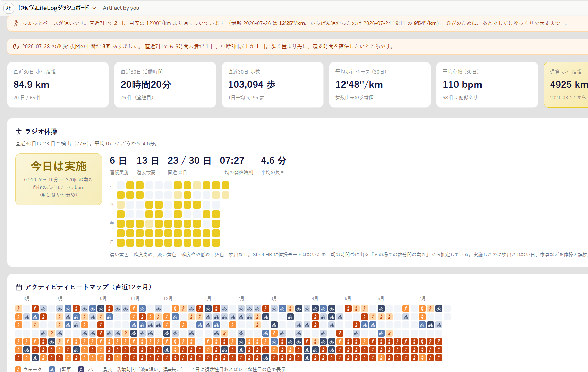Open the じゅごんLifeLogダッシュボード title dropdown
588x372 pixels.
[57, 8]
